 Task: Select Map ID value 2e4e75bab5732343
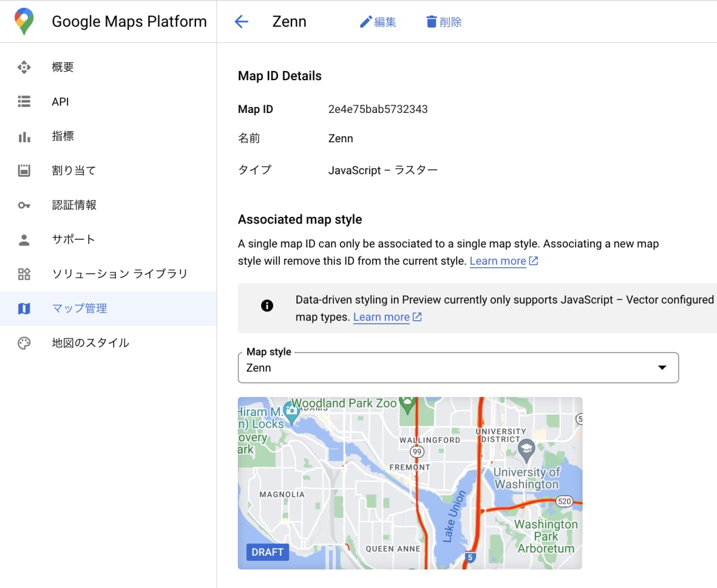point(378,109)
